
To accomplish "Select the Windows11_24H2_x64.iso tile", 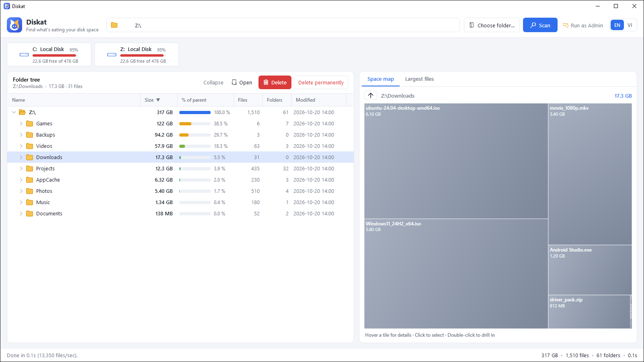I will [456, 274].
